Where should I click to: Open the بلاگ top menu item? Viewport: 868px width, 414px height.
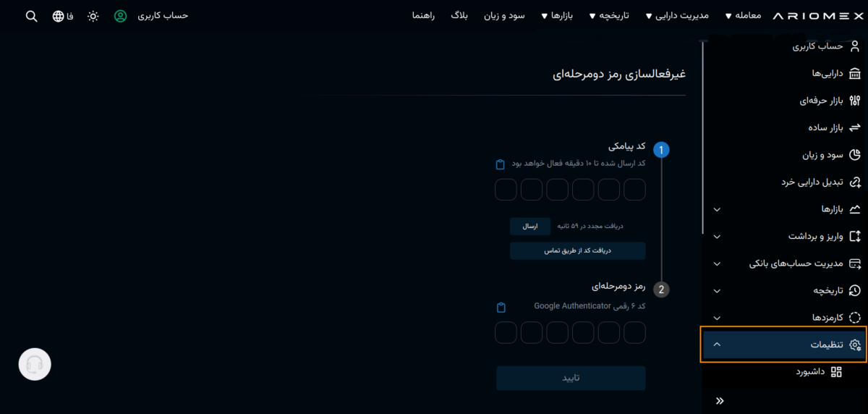(459, 15)
